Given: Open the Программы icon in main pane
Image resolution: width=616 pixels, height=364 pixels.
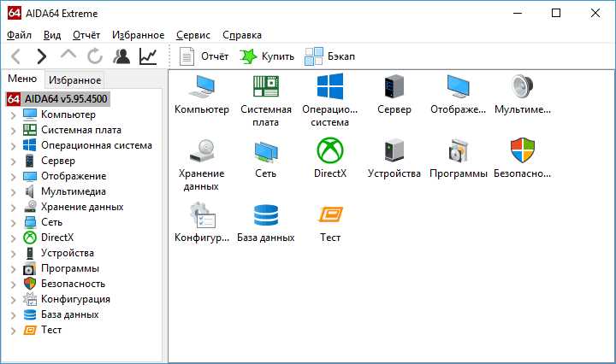Looking at the screenshot, I should tap(458, 150).
